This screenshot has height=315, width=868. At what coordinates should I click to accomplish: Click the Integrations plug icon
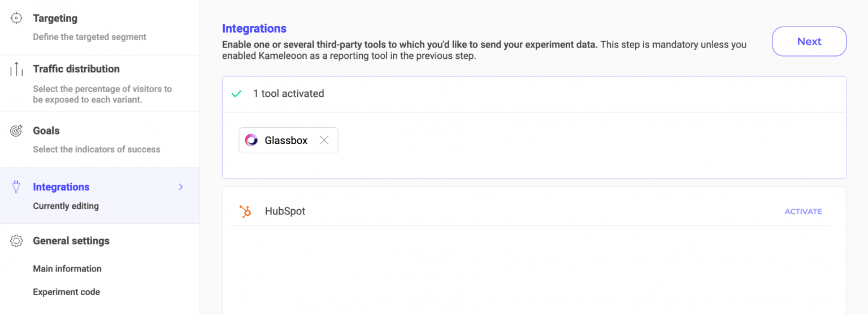pyautogui.click(x=16, y=187)
